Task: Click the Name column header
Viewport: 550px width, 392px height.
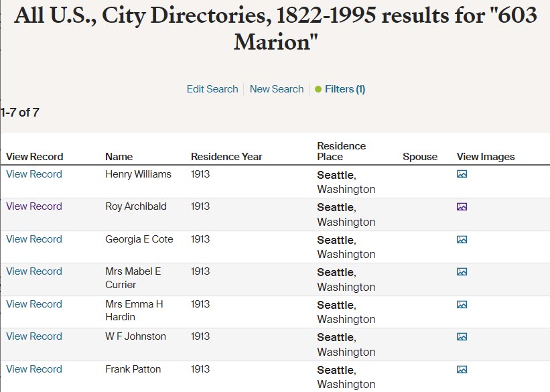Action: (119, 157)
